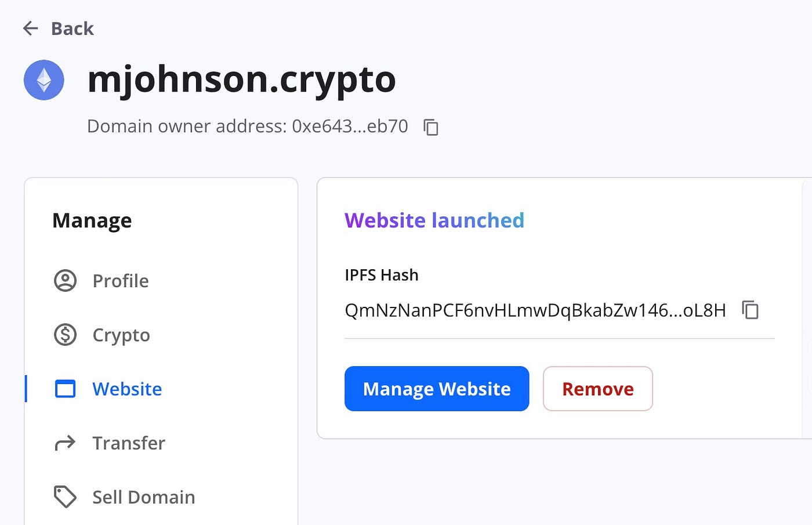Go back using the Back link
This screenshot has width=812, height=525.
pos(72,28)
